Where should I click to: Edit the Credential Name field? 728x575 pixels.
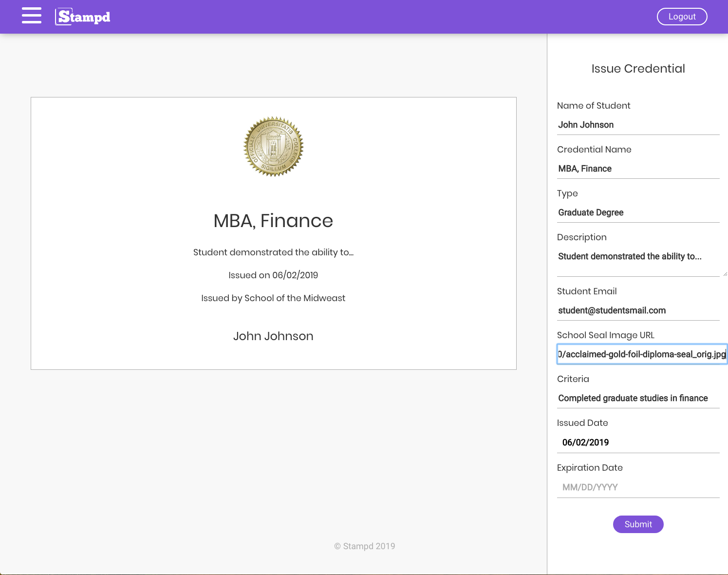tap(638, 169)
